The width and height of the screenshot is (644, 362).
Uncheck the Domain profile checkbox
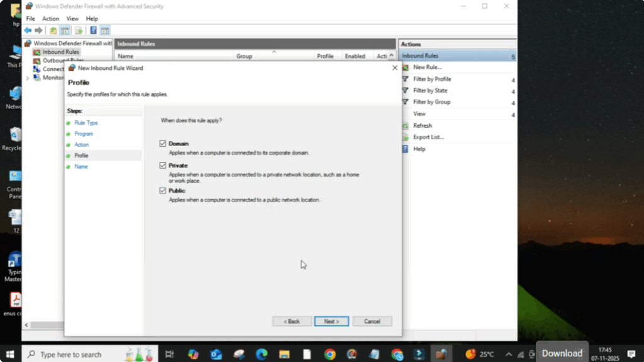(x=163, y=144)
